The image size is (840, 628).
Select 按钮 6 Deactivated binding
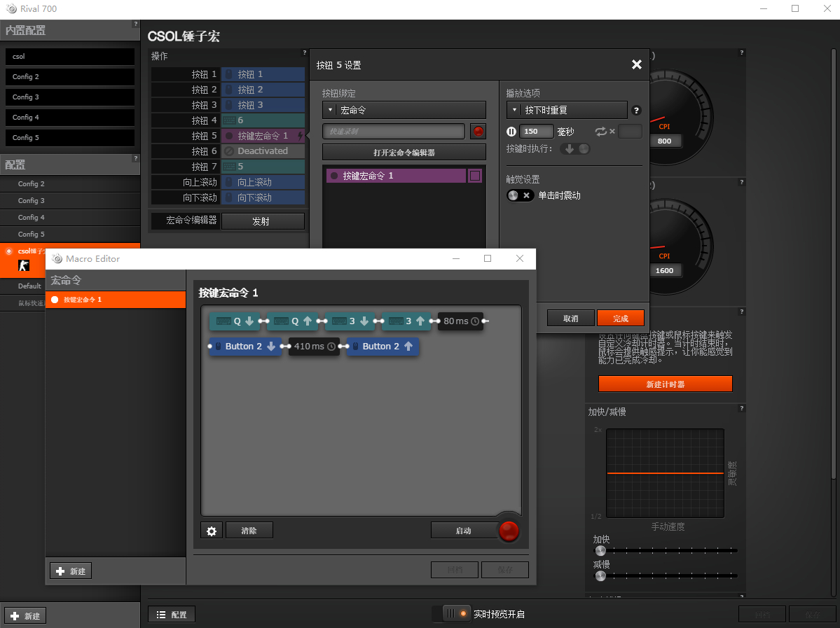click(x=263, y=151)
